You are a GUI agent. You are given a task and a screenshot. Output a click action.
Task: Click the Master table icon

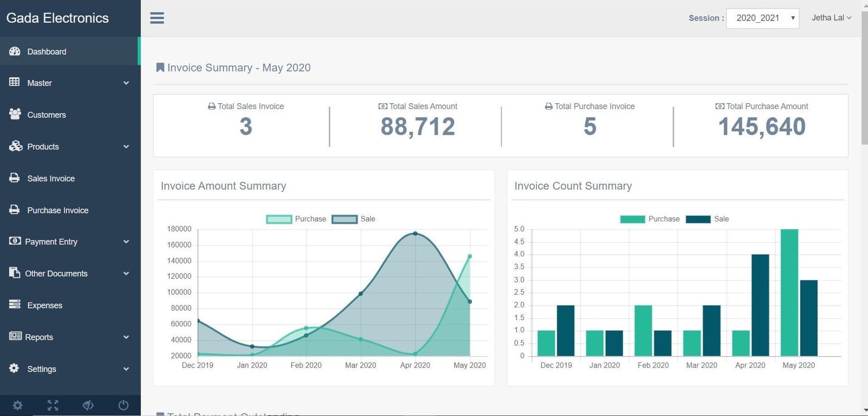pos(15,82)
